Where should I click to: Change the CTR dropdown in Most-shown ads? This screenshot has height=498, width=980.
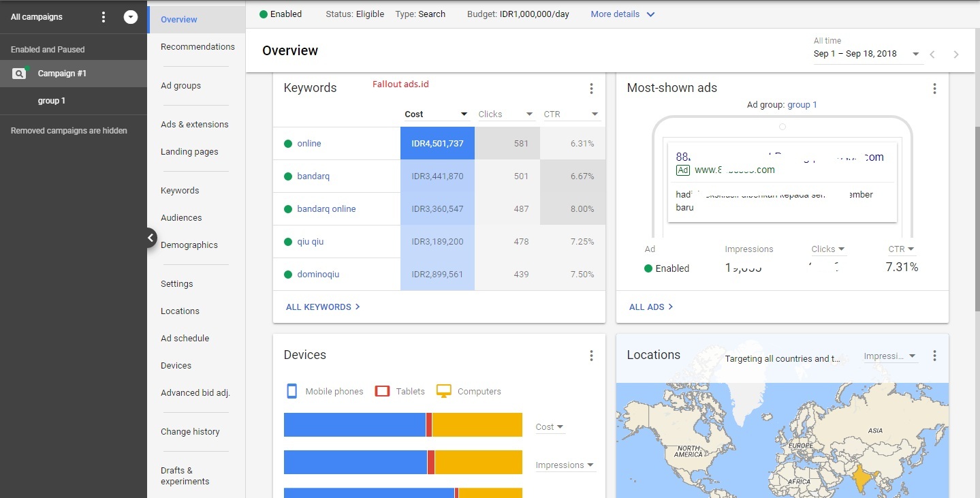902,249
